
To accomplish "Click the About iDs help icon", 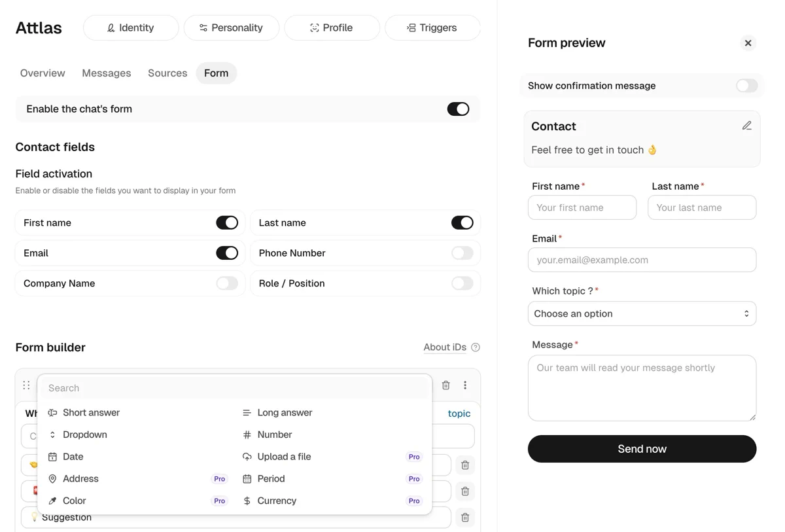I will (x=475, y=347).
